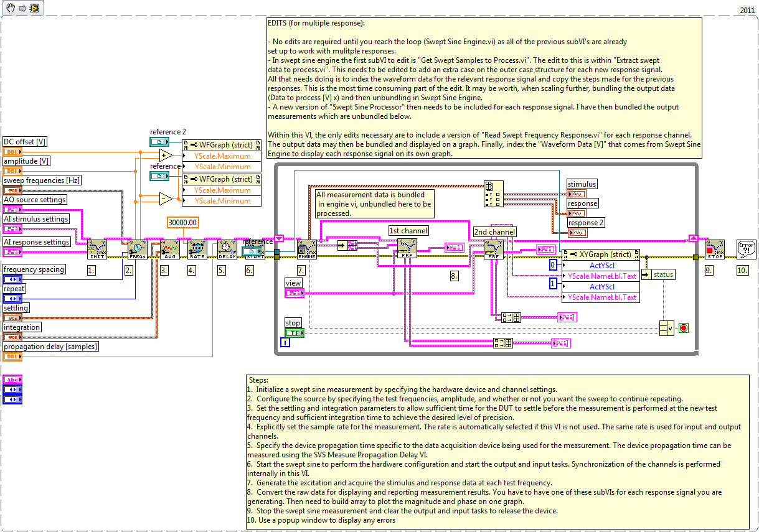
Task: Click the DC offset DBL terminal
Action: point(12,152)
